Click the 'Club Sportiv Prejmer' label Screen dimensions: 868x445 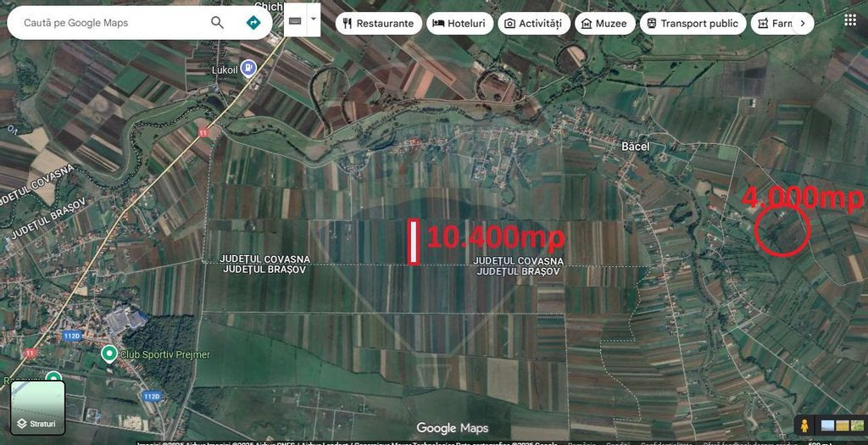[165, 355]
